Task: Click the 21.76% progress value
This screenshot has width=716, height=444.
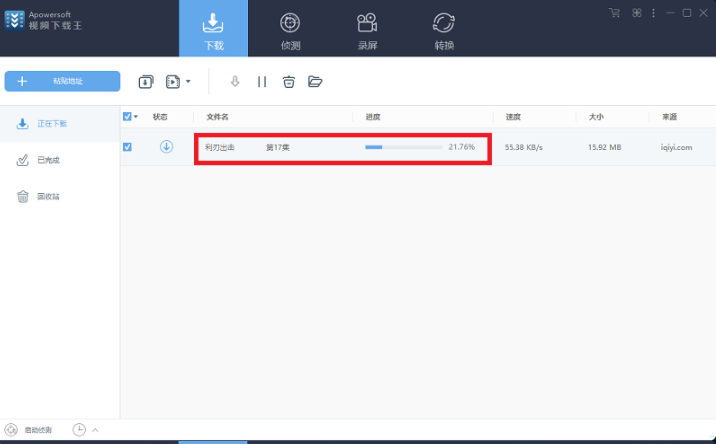Action: (x=462, y=147)
